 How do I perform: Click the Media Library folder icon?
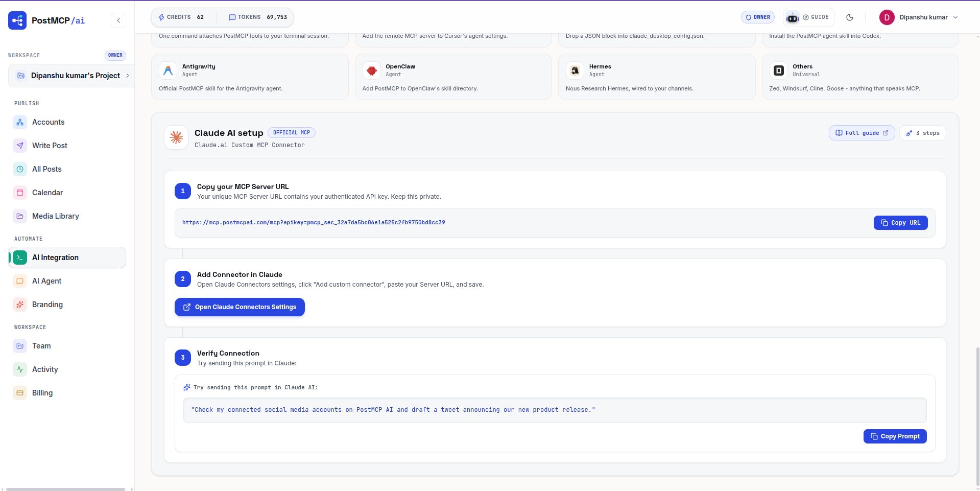(x=20, y=216)
